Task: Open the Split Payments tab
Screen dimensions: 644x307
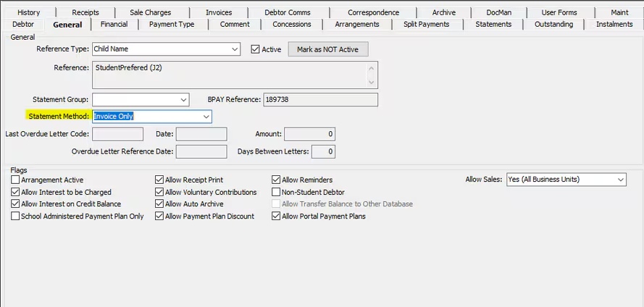Action: (427, 24)
